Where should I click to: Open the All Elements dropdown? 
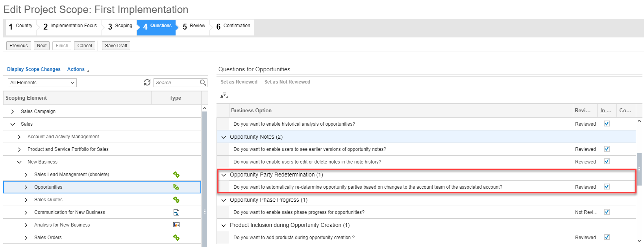pyautogui.click(x=42, y=83)
